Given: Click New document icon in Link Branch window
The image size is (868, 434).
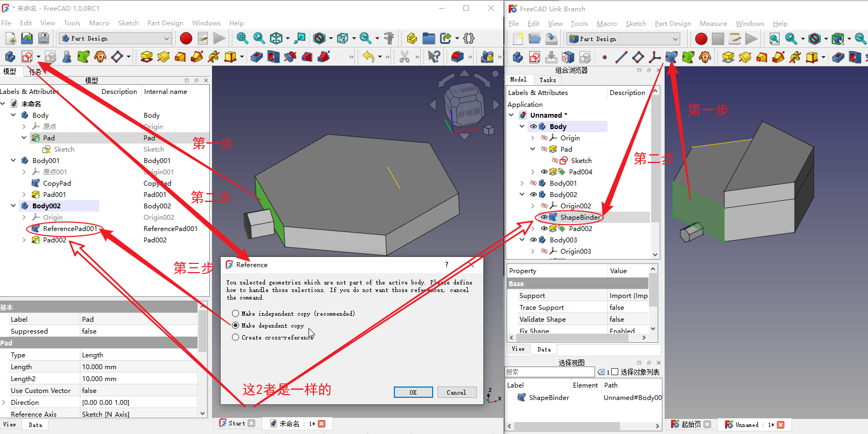Looking at the screenshot, I should point(518,39).
